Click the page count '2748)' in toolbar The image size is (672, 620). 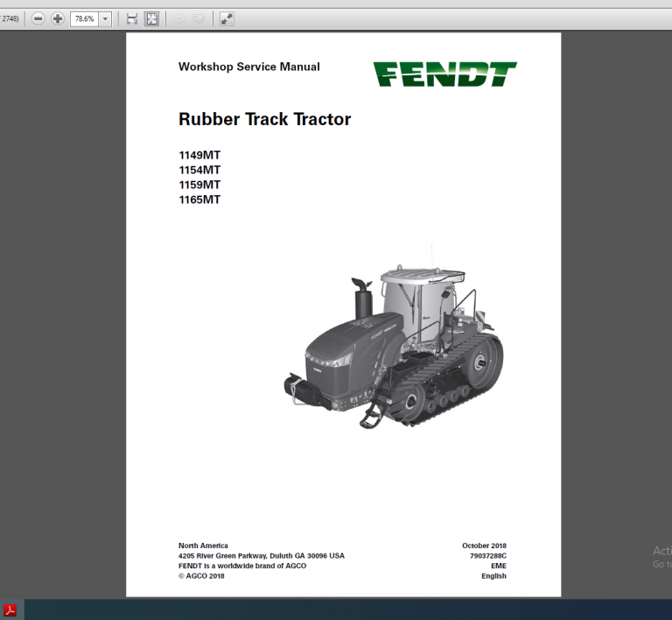pos(10,19)
